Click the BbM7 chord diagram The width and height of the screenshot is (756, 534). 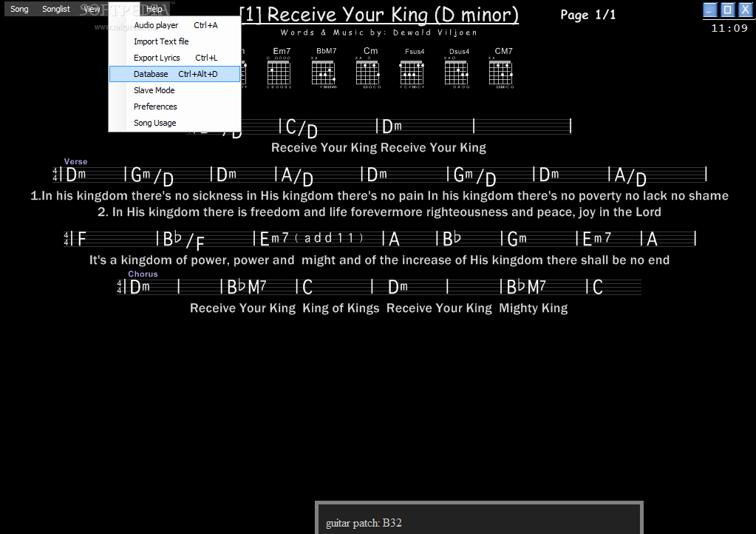(x=324, y=67)
